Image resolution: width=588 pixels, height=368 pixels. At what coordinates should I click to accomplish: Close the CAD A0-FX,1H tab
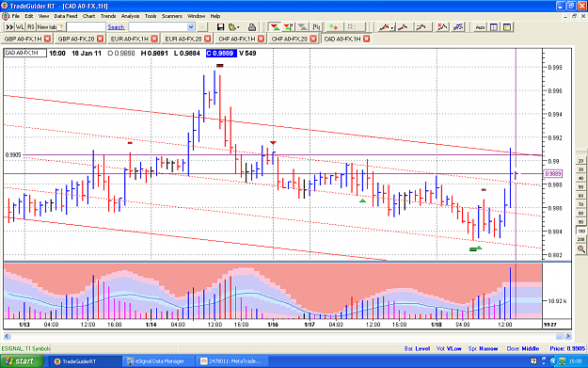pyautogui.click(x=367, y=39)
